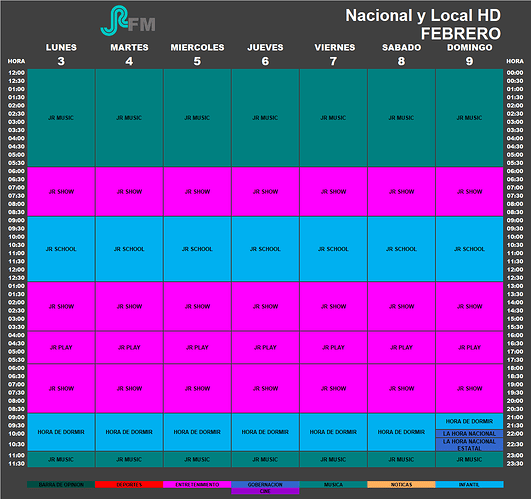Open Viernes JR PLAY block
Viewport: 531px width, 499px height.
(333, 347)
